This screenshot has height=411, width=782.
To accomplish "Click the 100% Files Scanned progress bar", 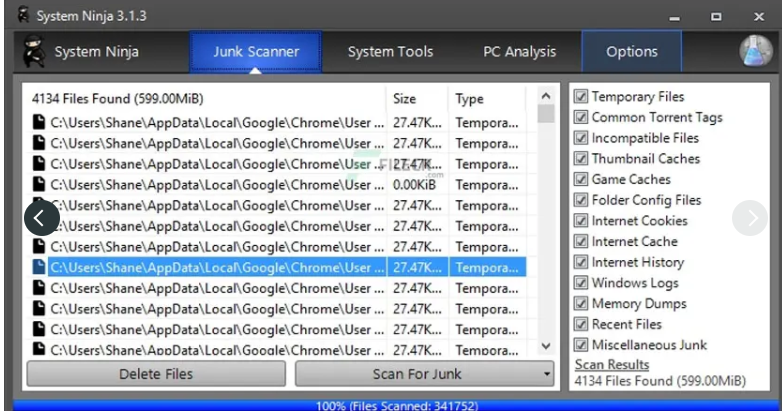I will [396, 406].
